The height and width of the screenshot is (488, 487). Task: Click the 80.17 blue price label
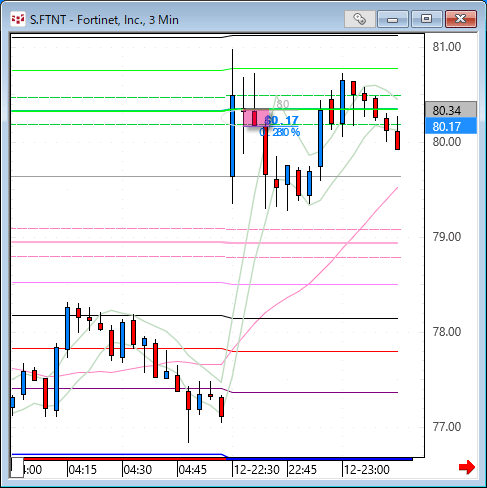(x=451, y=126)
